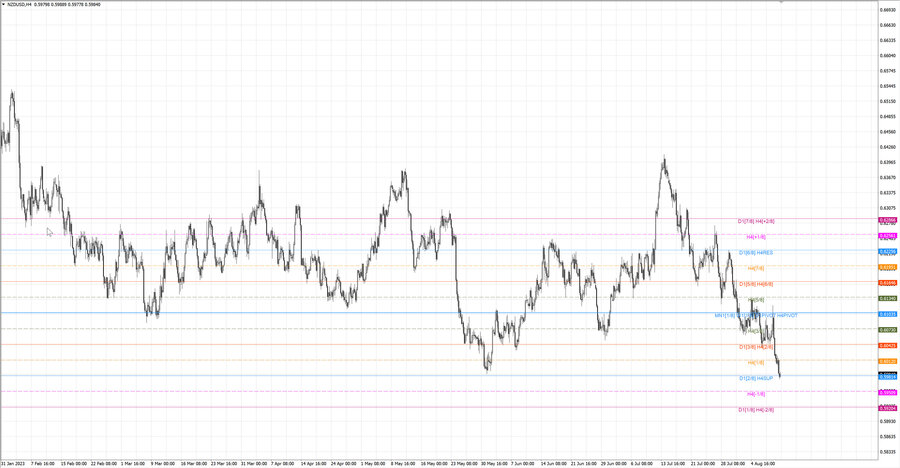
Task: Click the NZDUSD,H4 chart title text
Action: [x=18, y=4]
